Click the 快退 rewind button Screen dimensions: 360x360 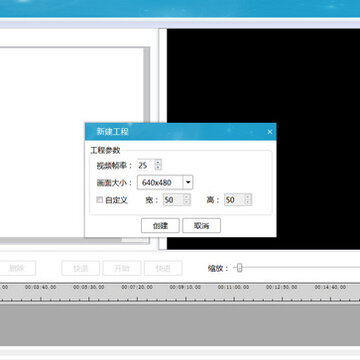81,268
